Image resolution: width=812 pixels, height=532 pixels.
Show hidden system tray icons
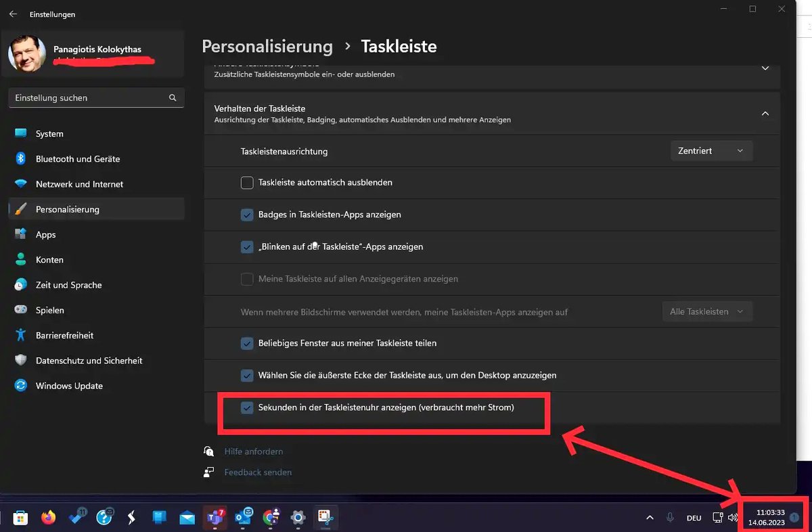[x=650, y=518]
